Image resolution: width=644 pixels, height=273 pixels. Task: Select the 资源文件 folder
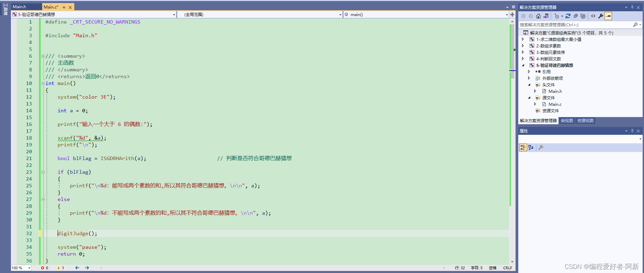[x=550, y=111]
